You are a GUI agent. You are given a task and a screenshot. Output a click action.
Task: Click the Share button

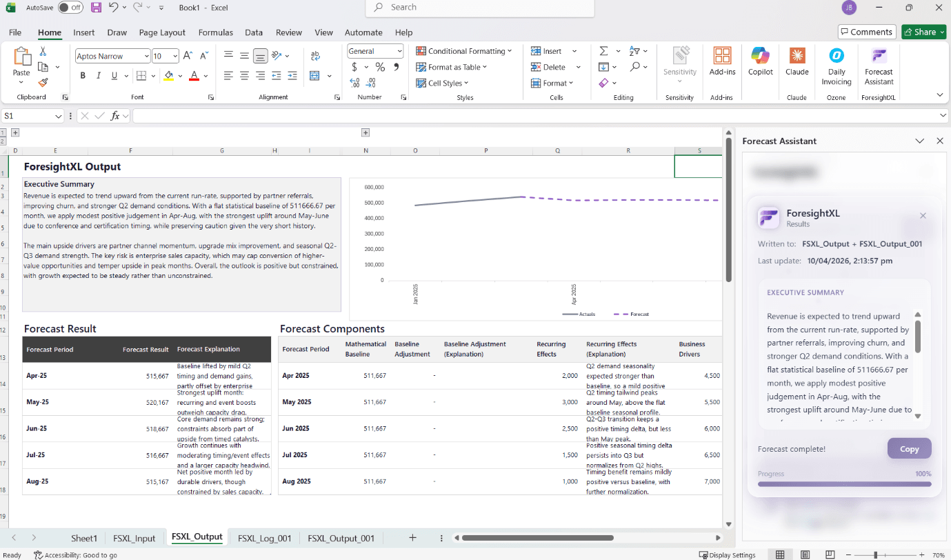923,32
